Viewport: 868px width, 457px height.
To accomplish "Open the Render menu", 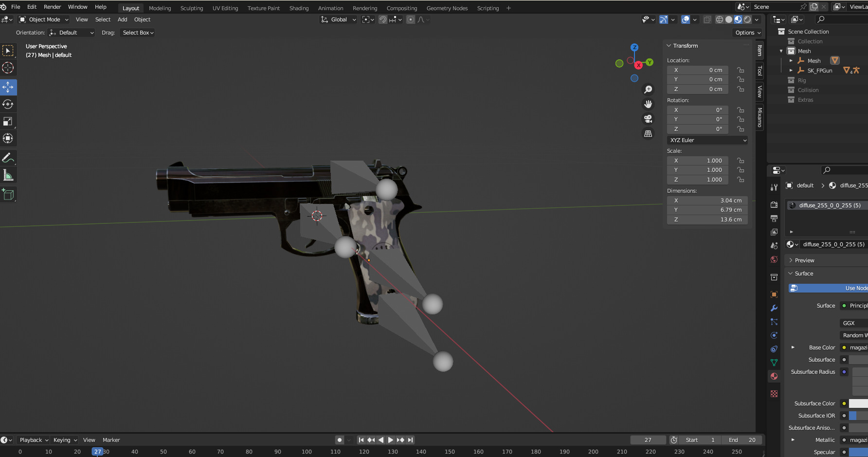I will click(x=53, y=7).
